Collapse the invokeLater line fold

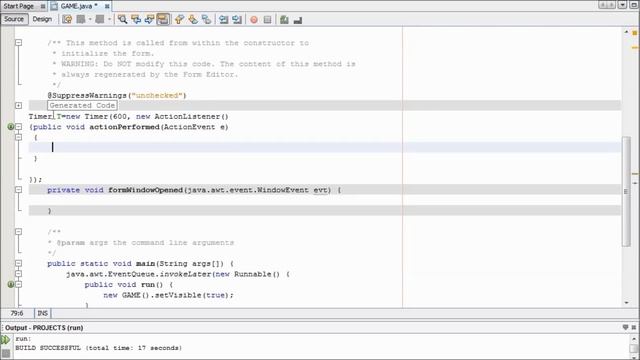tap(18, 273)
